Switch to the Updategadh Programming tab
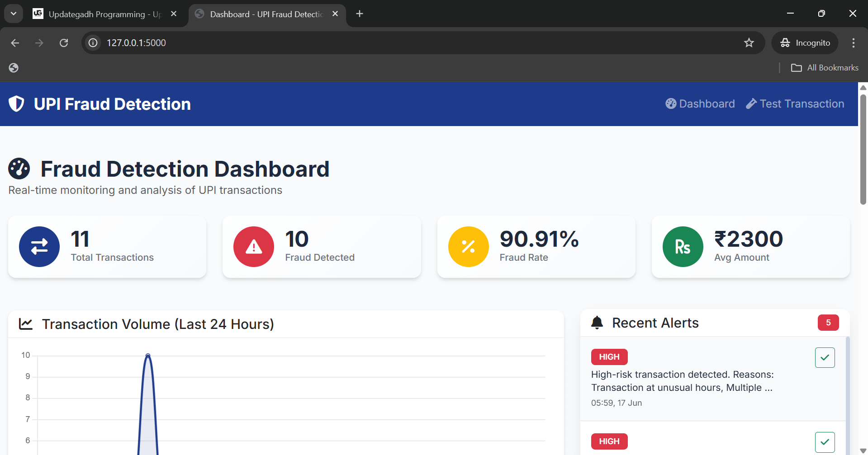The height and width of the screenshot is (455, 868). click(104, 14)
